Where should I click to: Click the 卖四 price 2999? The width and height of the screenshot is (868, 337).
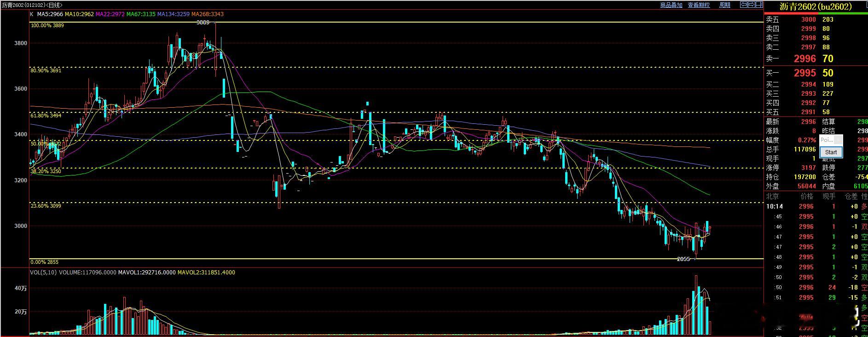808,29
